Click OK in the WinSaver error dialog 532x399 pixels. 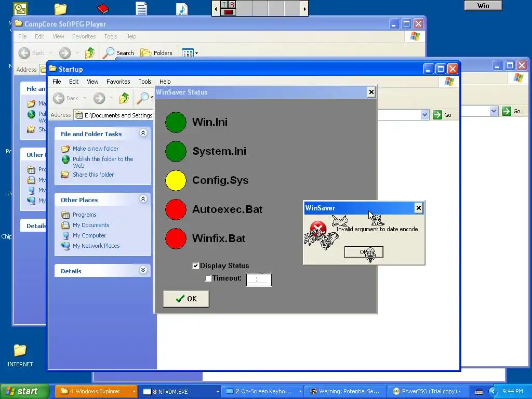[x=364, y=252]
